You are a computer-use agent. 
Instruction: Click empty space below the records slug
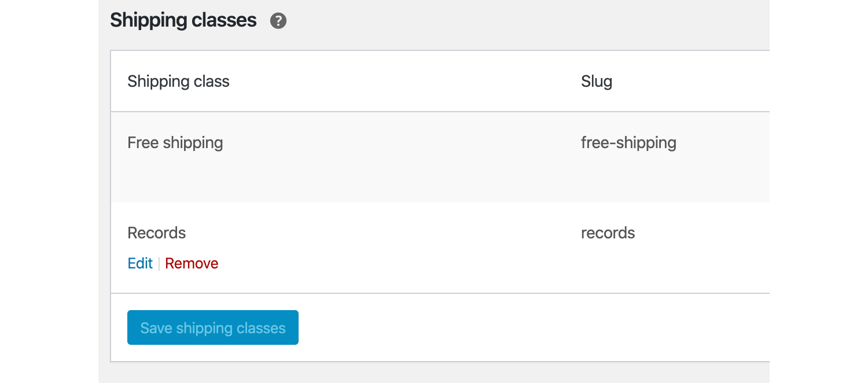pyautogui.click(x=608, y=265)
